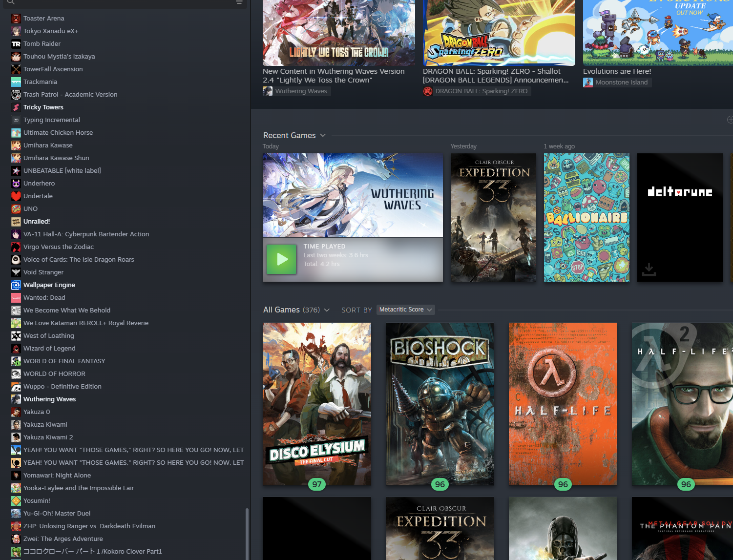Screen dimensions: 733x560
Task: Select Voice of Cards: The Isle Dragon Roars
Action: tap(79, 260)
